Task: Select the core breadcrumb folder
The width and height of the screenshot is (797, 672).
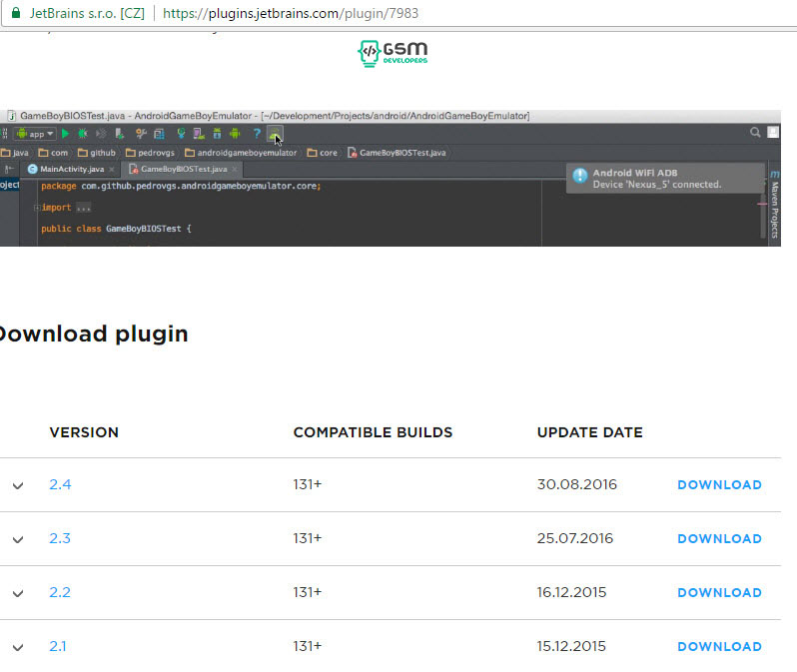Action: [x=323, y=153]
